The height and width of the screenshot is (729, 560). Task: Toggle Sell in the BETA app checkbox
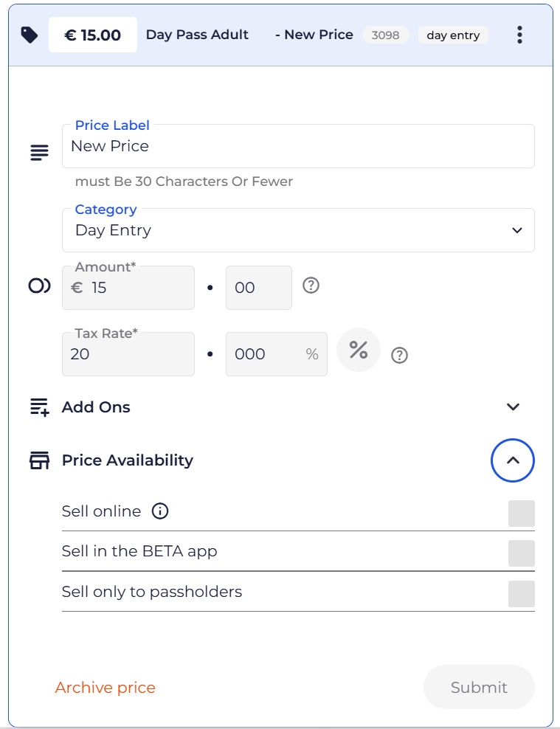coord(521,553)
